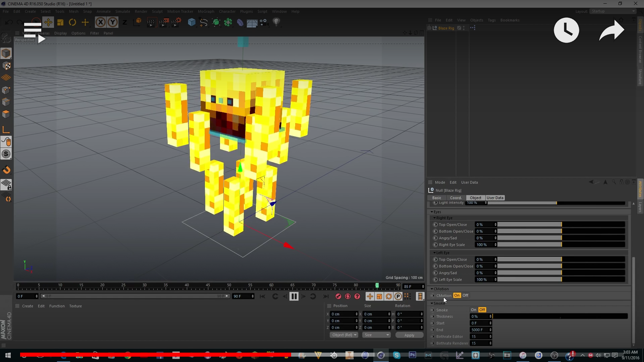The image size is (644, 362).
Task: Open the Layout Startup dropdown
Action: coord(613,11)
